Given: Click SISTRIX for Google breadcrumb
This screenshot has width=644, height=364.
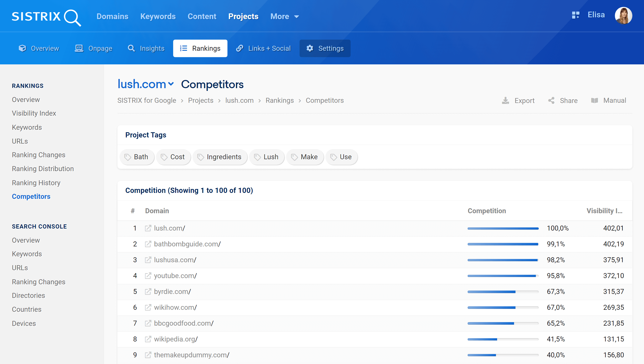Looking at the screenshot, I should [x=147, y=101].
